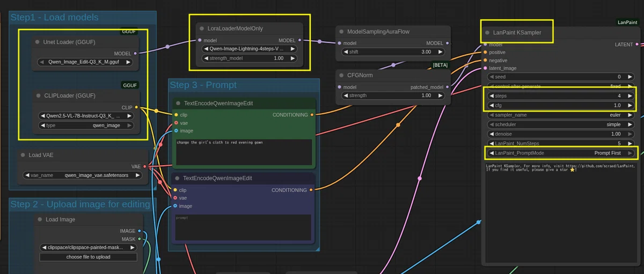
Task: Select the Step 3 - Prompt group title
Action: (203, 85)
